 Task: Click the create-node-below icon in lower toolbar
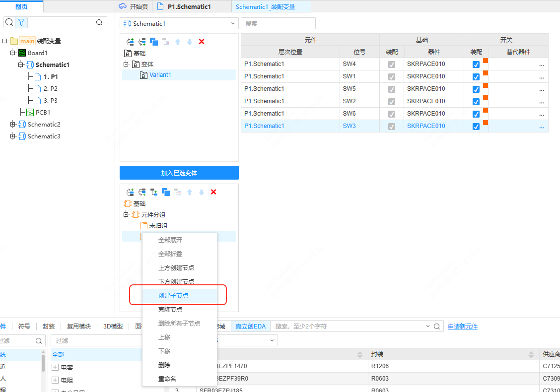[x=142, y=192]
